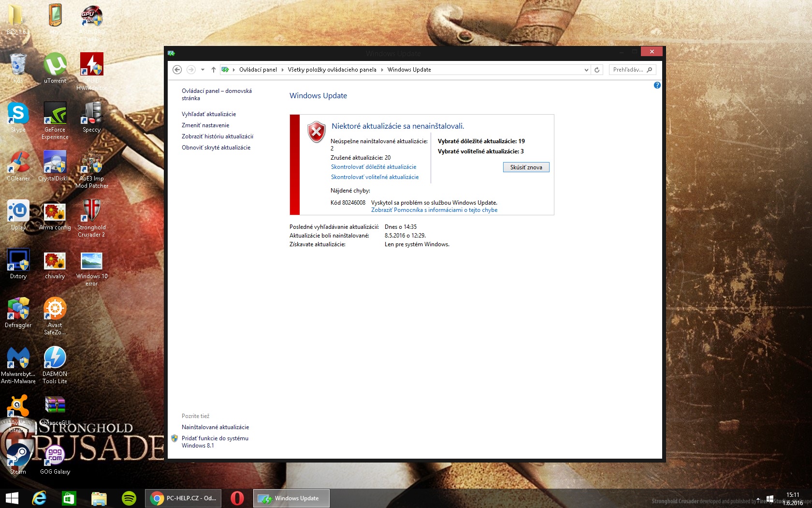Open the help question mark icon
812x508 pixels.
[x=657, y=85]
